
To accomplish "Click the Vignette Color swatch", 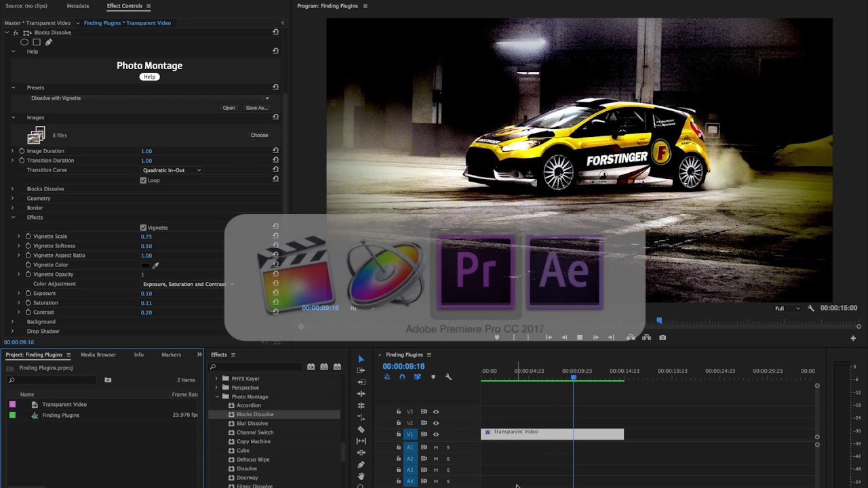I will pyautogui.click(x=145, y=265).
